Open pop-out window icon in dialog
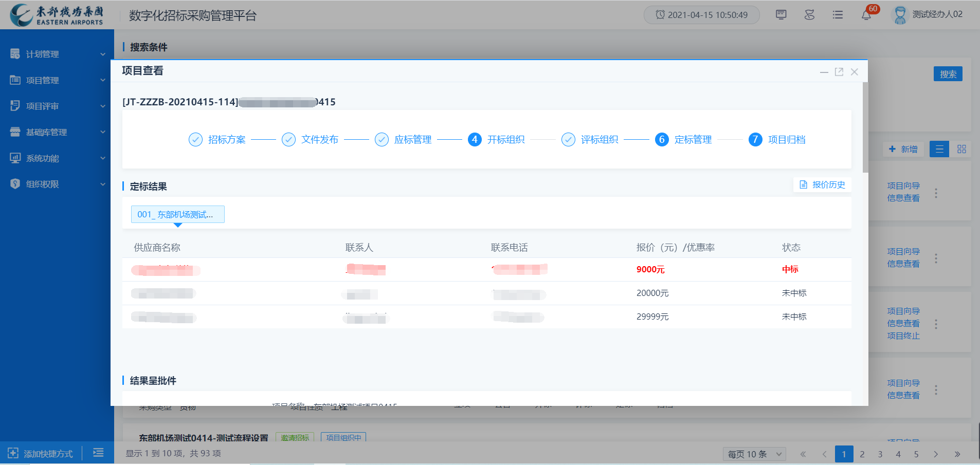980x465 pixels. tap(839, 72)
